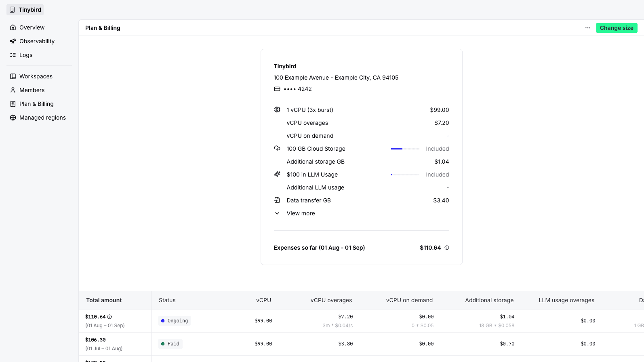The image size is (644, 362).
Task: Click the Expenses so far (01 Aug - 01 Sep) label
Action: pos(319,248)
